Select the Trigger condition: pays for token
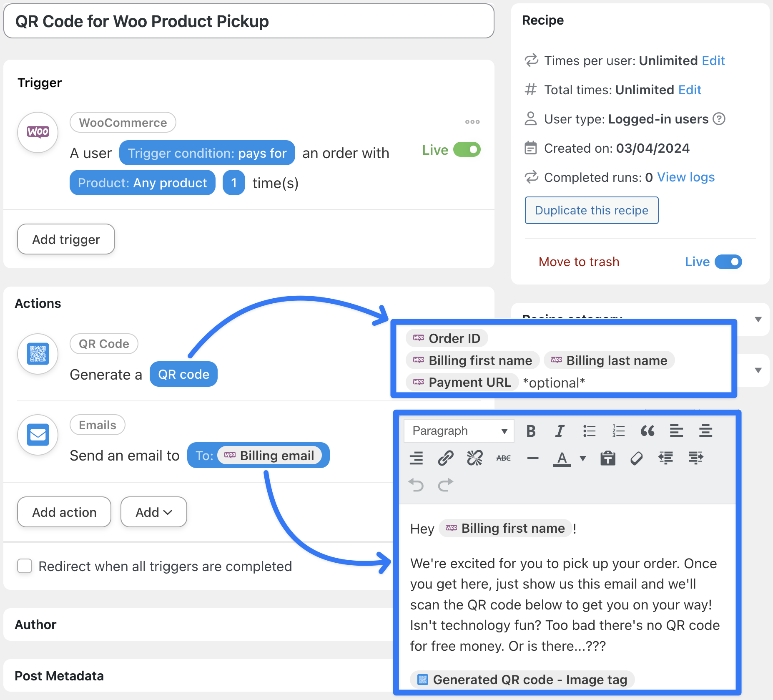 click(x=207, y=153)
